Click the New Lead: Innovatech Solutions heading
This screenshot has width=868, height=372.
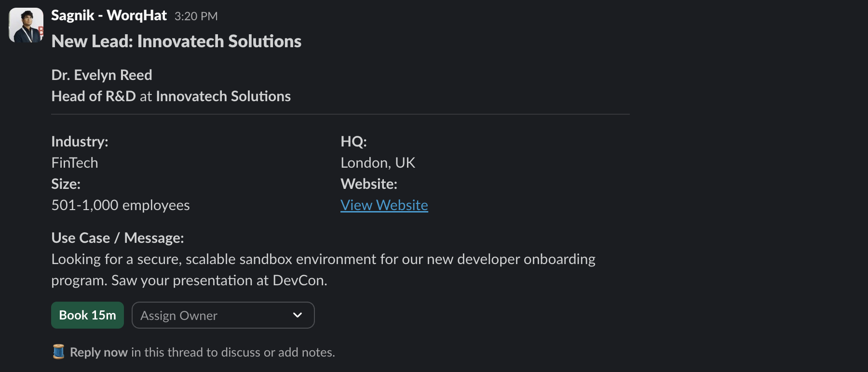176,41
